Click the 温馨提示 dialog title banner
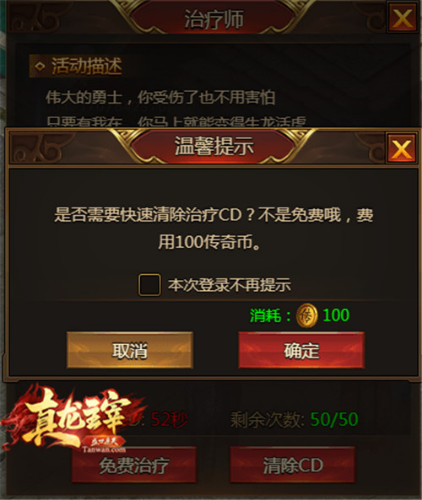422x500 pixels. 214,146
